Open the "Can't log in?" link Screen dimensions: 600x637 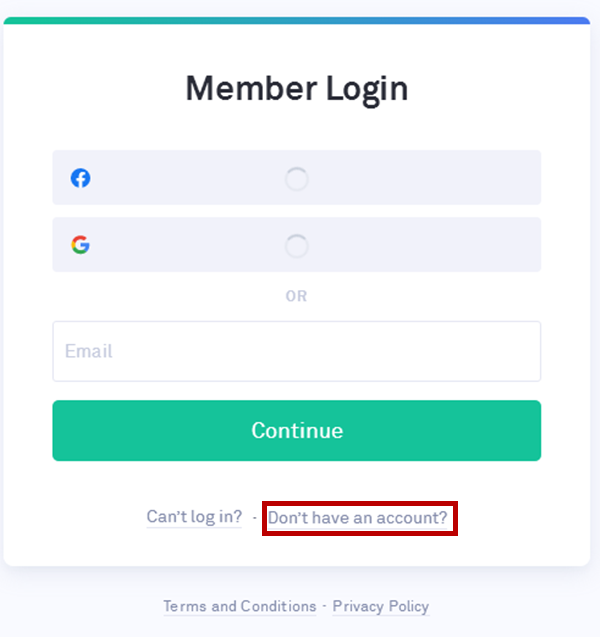pyautogui.click(x=194, y=517)
